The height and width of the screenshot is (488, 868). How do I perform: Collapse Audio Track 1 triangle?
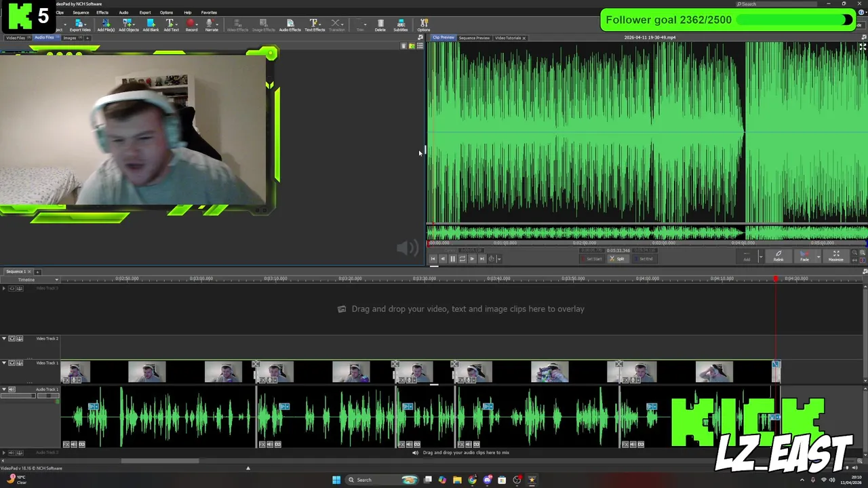[4, 390]
